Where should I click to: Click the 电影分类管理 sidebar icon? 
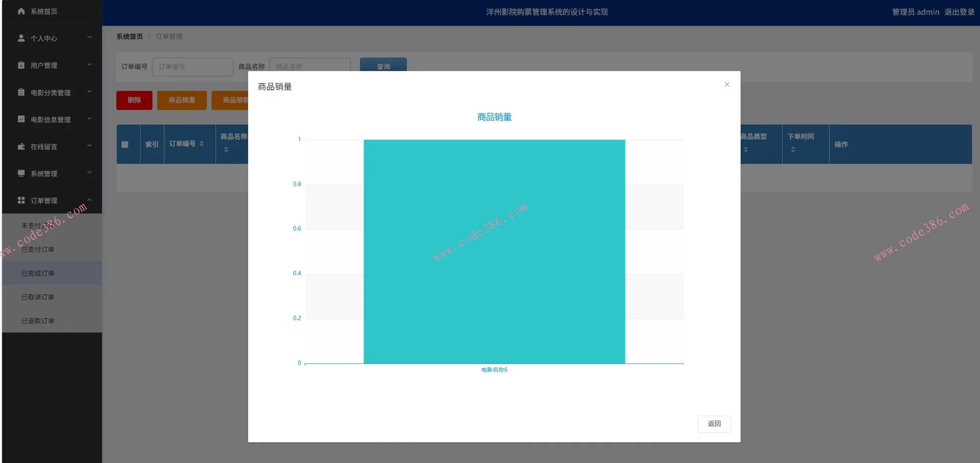(21, 92)
